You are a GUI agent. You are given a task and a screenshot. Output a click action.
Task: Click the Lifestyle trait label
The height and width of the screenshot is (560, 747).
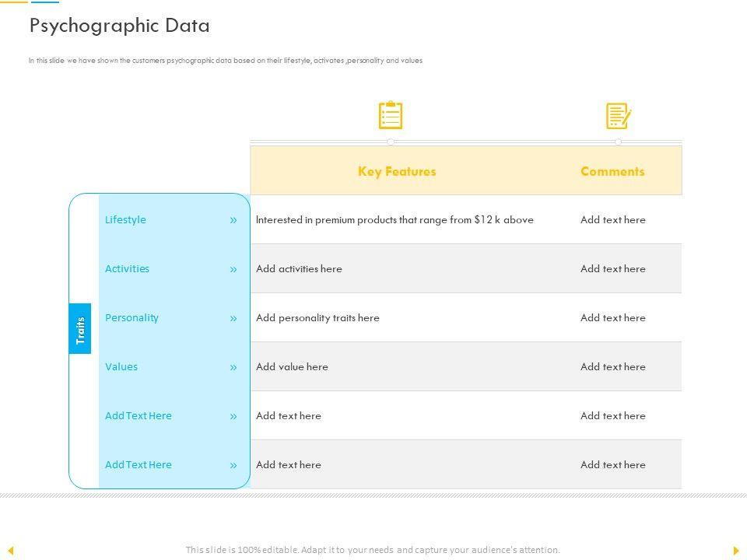coord(125,220)
